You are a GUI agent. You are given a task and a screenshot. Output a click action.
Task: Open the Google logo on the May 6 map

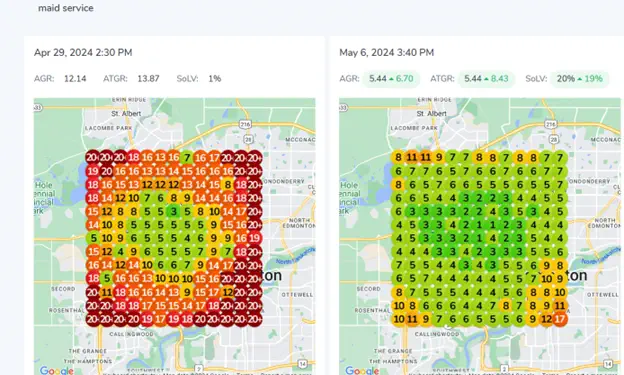[x=362, y=371]
